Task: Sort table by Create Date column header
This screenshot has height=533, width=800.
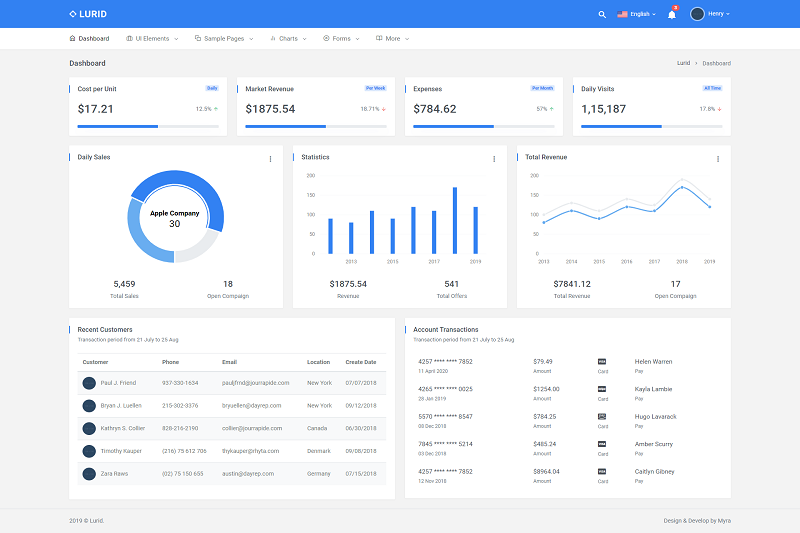Action: click(x=361, y=362)
